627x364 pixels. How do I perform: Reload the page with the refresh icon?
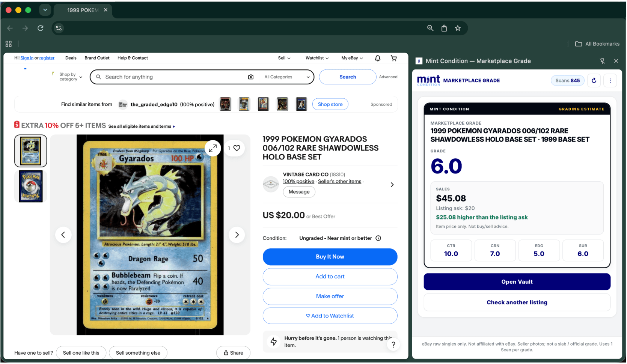click(x=41, y=28)
